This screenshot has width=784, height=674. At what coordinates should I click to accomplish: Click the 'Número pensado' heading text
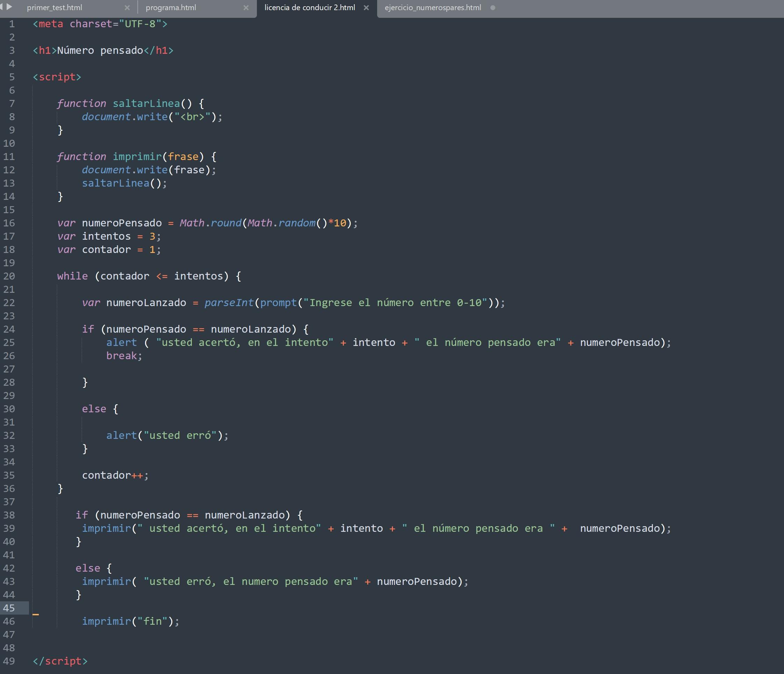click(x=100, y=50)
